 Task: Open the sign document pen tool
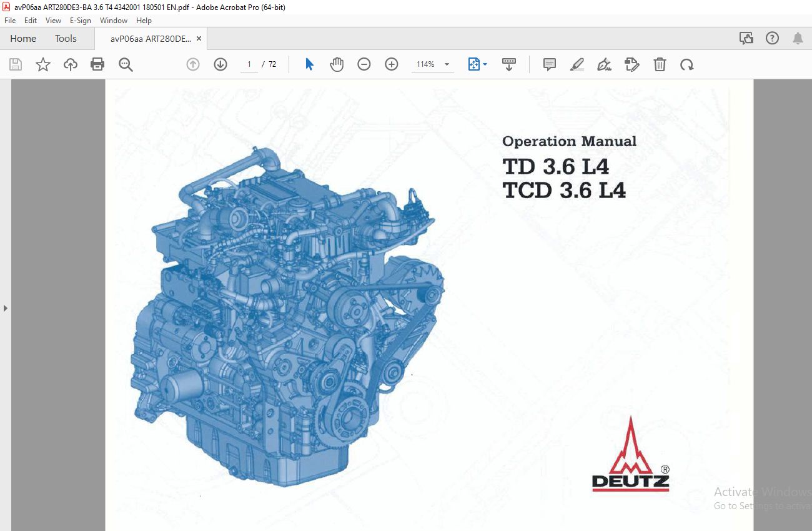604,64
